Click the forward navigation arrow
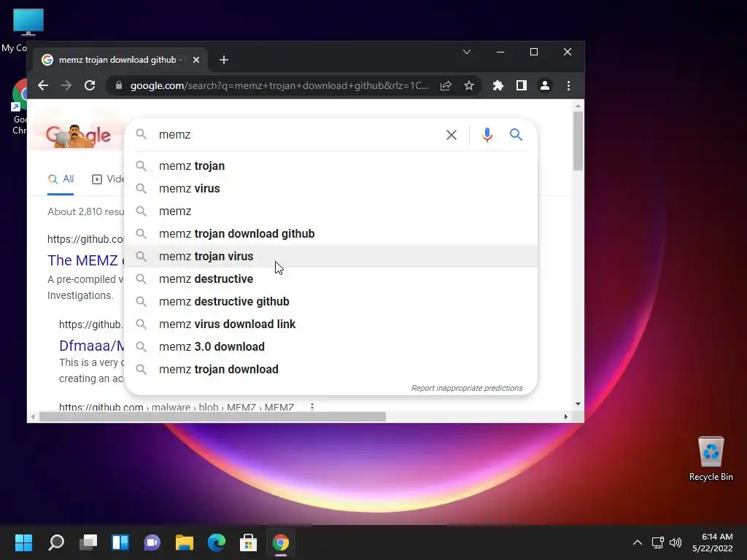 point(66,86)
